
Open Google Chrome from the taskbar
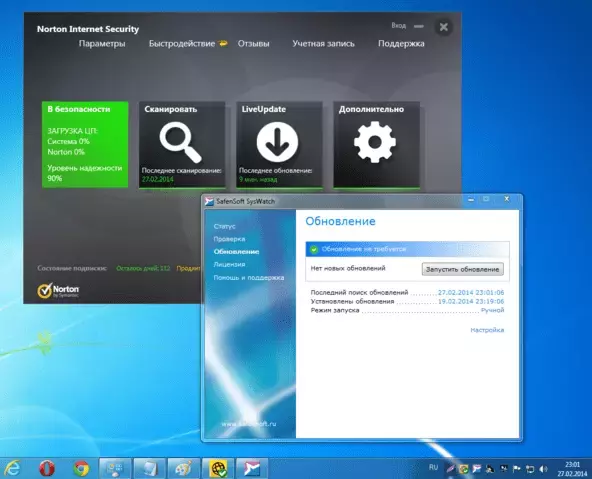pos(81,468)
